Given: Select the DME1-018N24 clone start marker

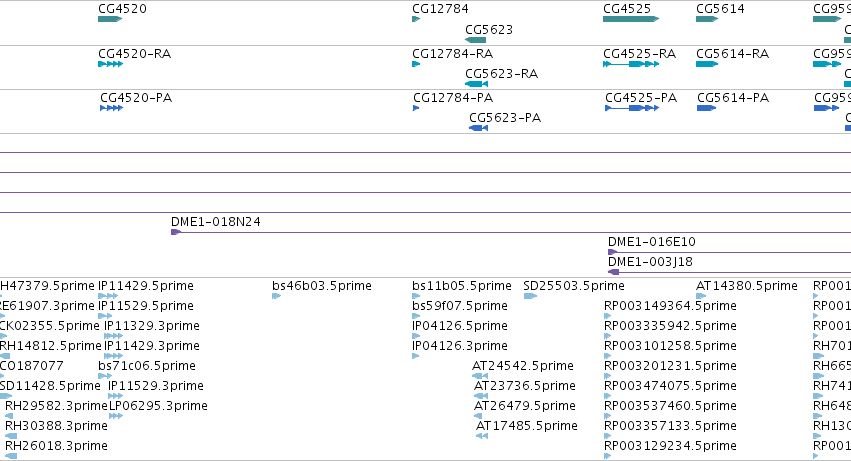Looking at the screenshot, I should (176, 232).
